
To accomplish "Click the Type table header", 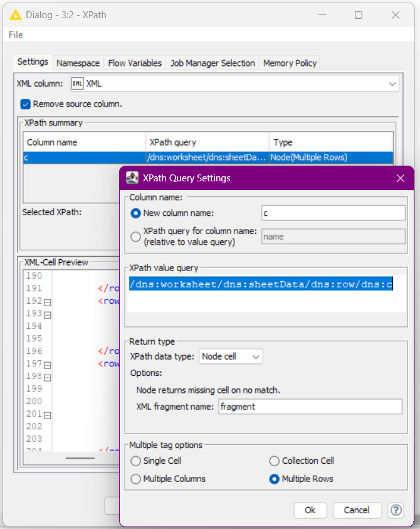I will [x=331, y=142].
